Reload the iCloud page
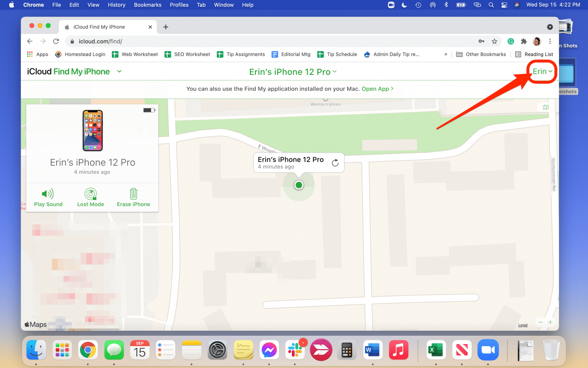Image resolution: width=588 pixels, height=368 pixels. click(x=56, y=41)
